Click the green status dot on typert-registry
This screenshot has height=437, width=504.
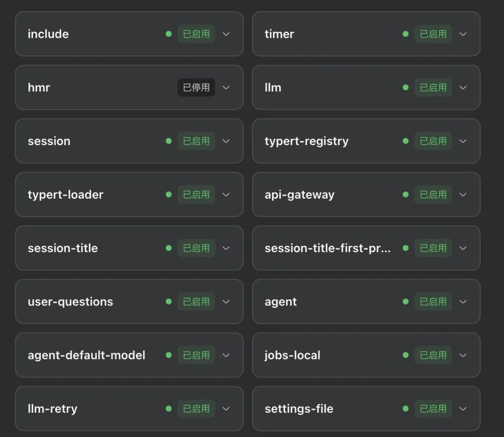click(406, 141)
